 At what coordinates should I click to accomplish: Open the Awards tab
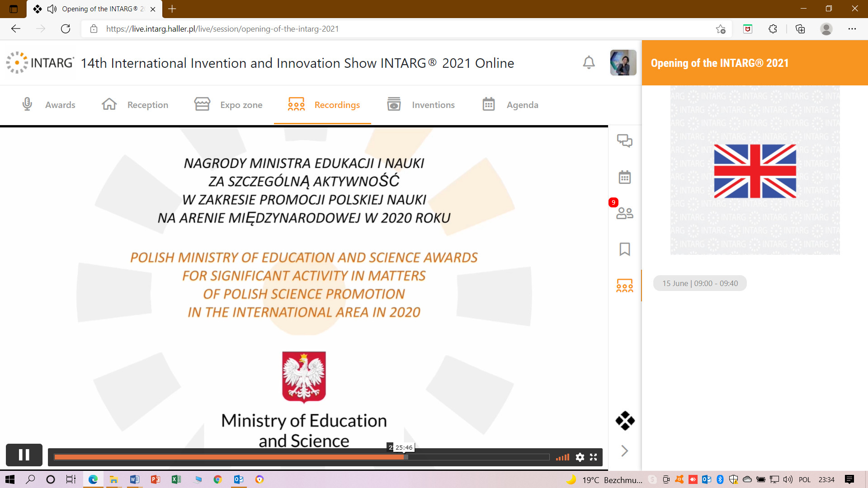tap(49, 105)
